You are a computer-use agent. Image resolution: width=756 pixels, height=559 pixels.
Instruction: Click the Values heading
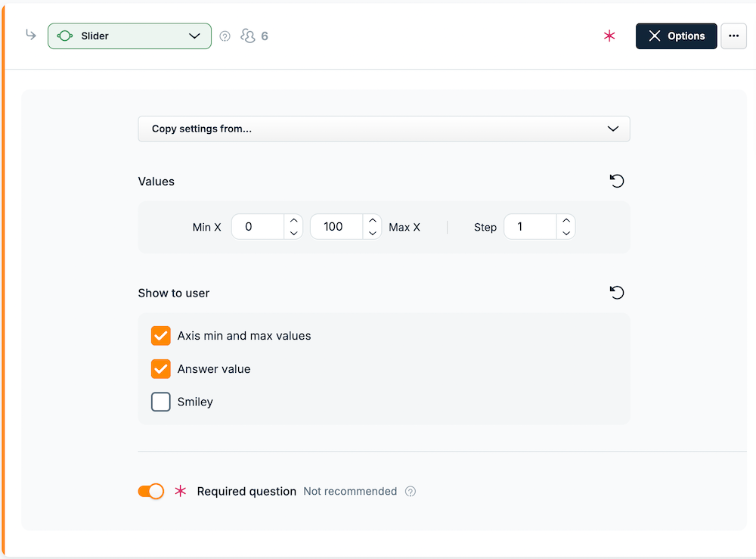[156, 182]
